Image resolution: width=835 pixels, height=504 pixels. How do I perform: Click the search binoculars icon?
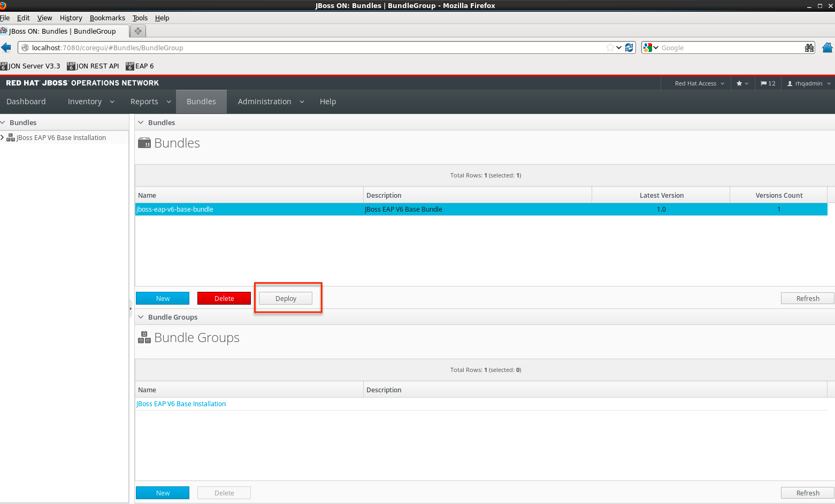[x=809, y=48]
